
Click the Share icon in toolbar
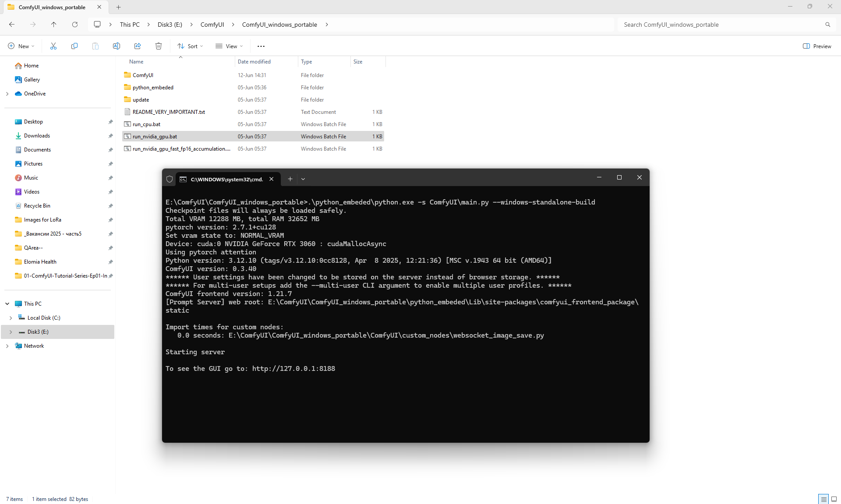point(138,46)
